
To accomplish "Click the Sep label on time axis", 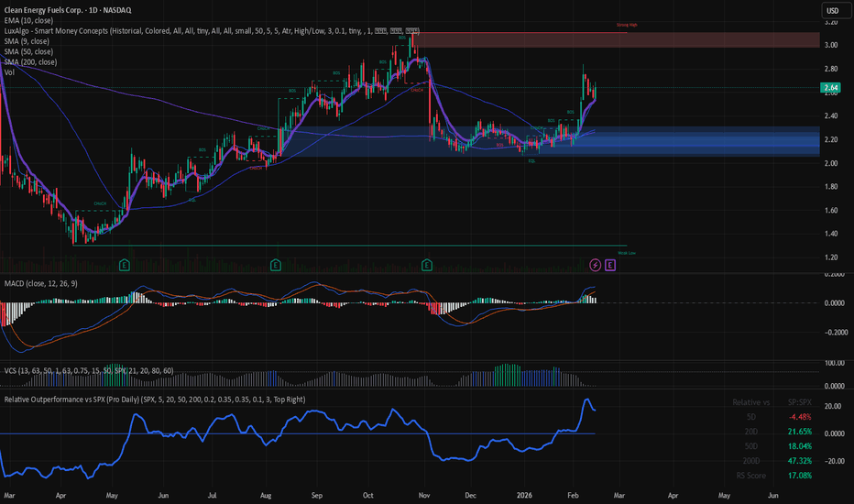I will (x=316, y=495).
